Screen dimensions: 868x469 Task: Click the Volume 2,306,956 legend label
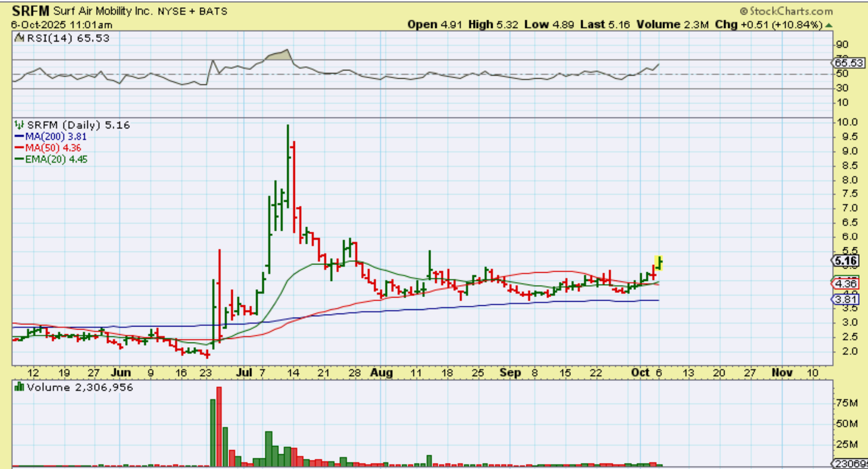[80, 387]
